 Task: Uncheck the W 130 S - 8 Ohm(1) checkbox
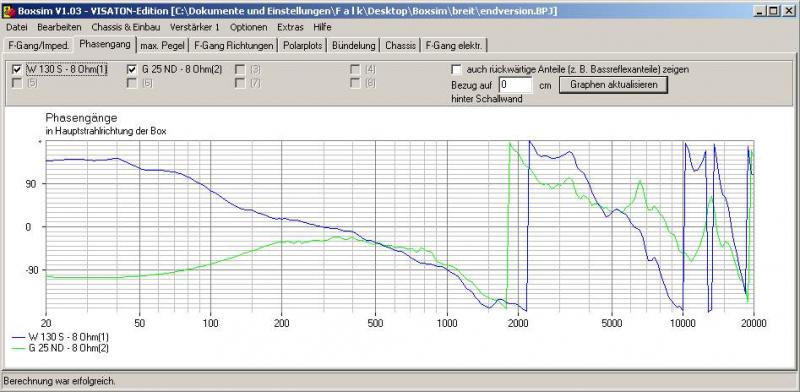click(17, 69)
